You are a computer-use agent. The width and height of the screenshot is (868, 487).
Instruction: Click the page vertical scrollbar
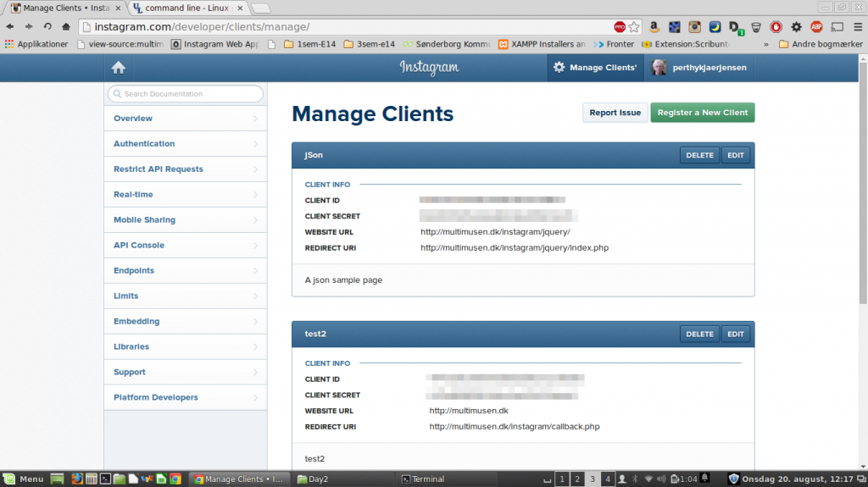pos(863,183)
